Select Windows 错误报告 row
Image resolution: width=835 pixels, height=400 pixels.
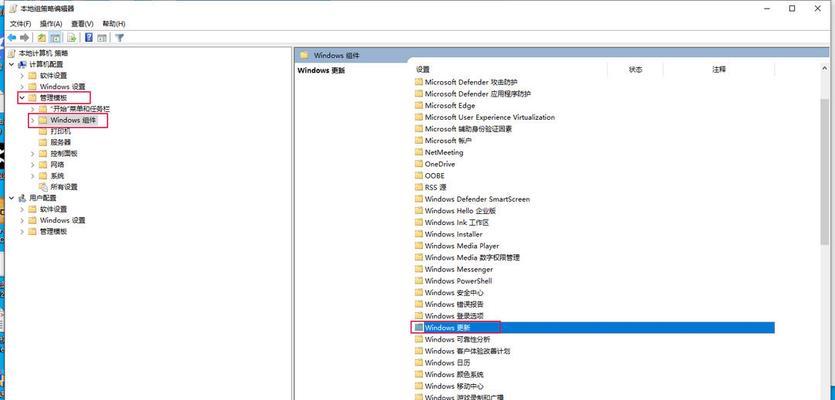coord(449,304)
